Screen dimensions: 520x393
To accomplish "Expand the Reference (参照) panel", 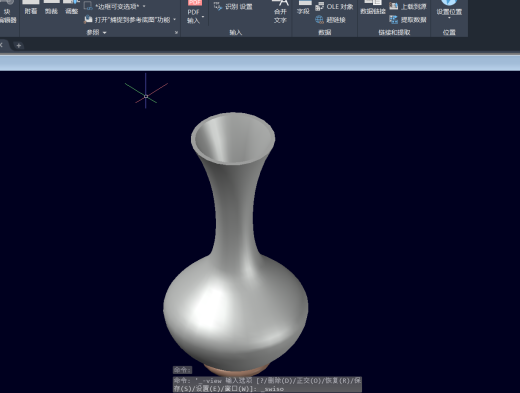I will [96, 32].
